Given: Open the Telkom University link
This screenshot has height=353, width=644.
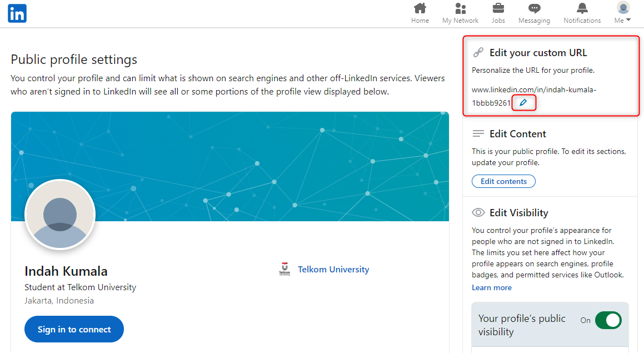Looking at the screenshot, I should [x=333, y=270].
